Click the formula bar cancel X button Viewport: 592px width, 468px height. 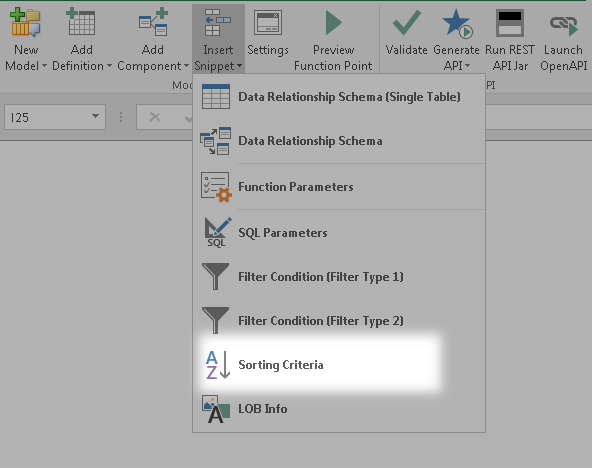point(155,117)
